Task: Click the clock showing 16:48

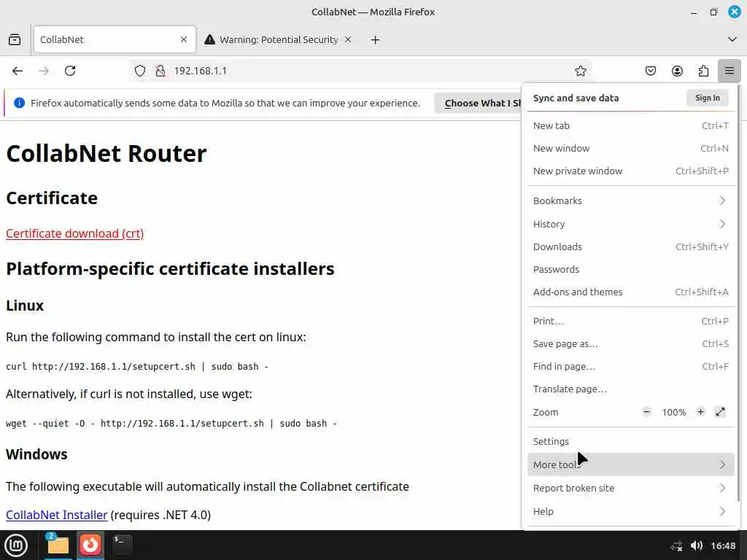Action: point(723,545)
